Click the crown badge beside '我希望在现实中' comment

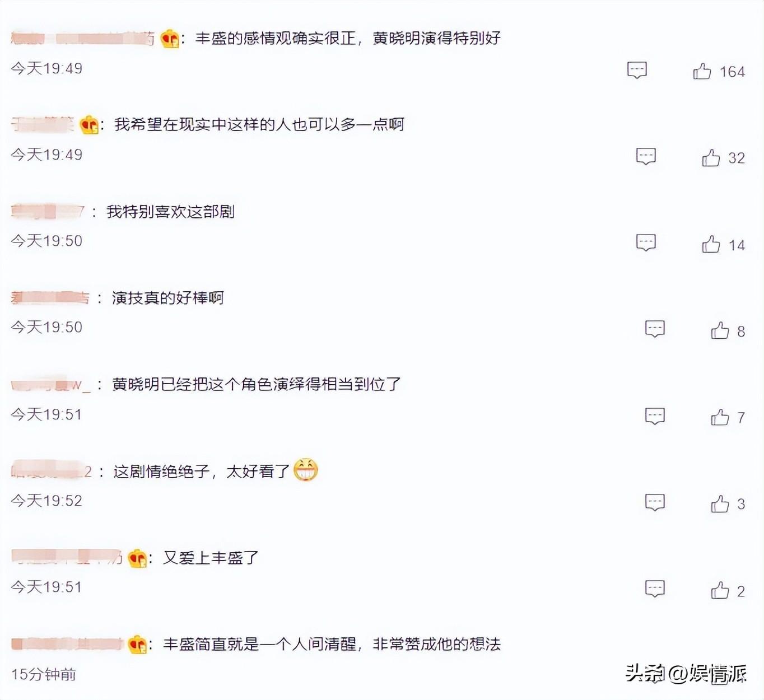click(88, 125)
